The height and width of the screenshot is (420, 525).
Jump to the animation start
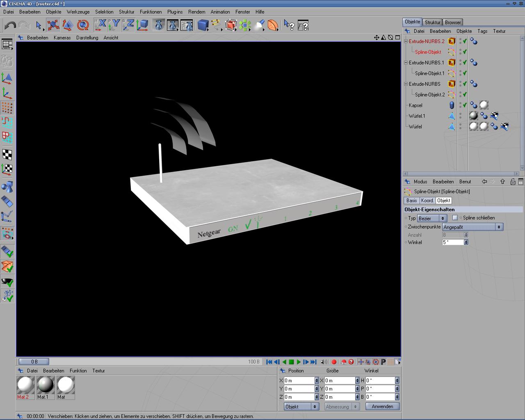(269, 362)
